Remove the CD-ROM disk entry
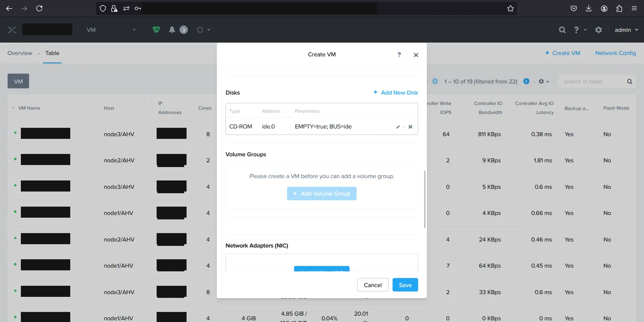The width and height of the screenshot is (644, 322). click(410, 127)
